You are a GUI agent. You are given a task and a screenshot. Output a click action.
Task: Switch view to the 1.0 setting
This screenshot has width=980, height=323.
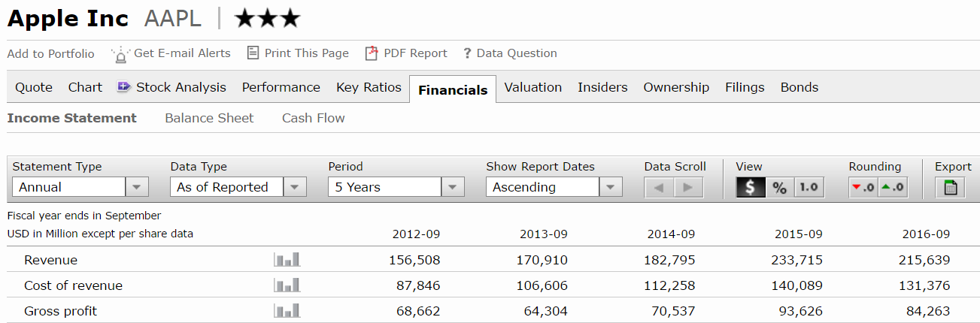tap(809, 187)
